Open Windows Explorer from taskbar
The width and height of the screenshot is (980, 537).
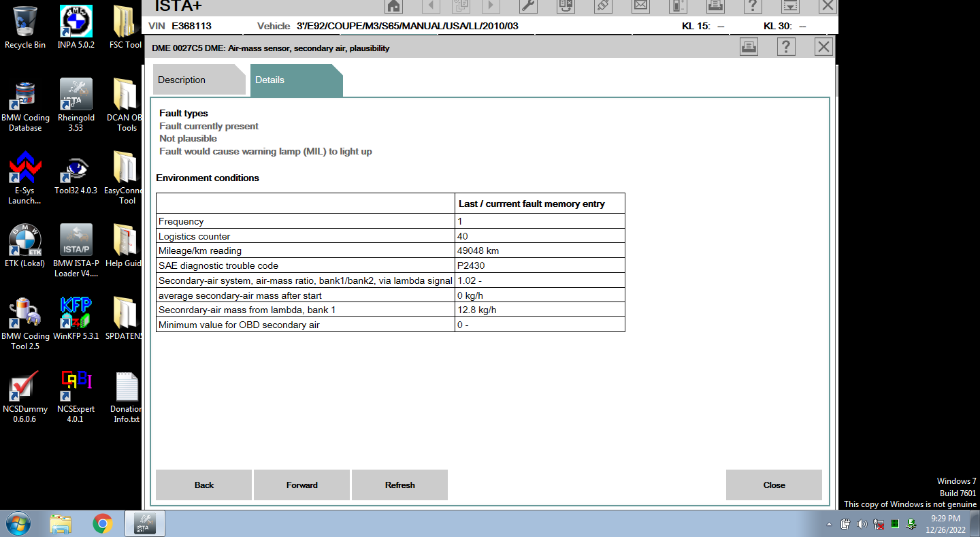click(x=61, y=523)
